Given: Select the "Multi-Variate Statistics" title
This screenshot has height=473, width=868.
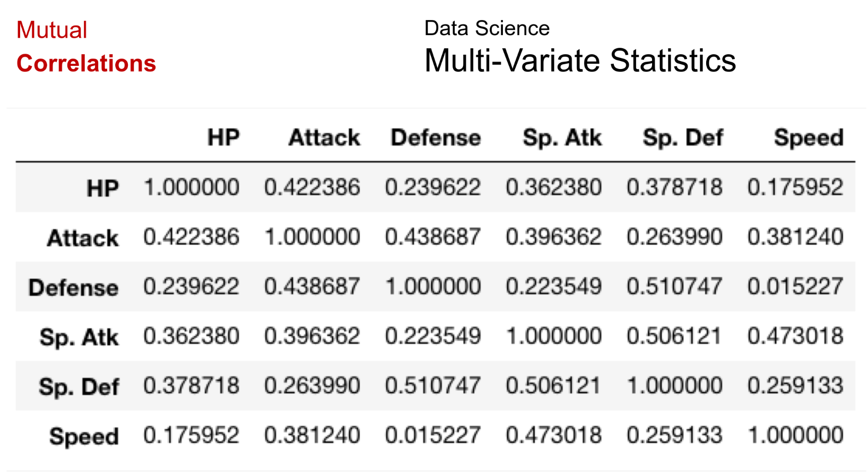Looking at the screenshot, I should point(580,61).
